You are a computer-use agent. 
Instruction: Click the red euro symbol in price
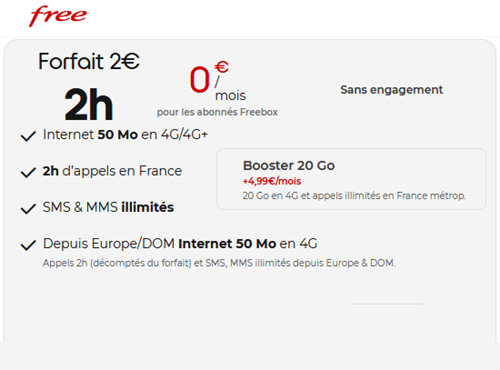(x=222, y=67)
